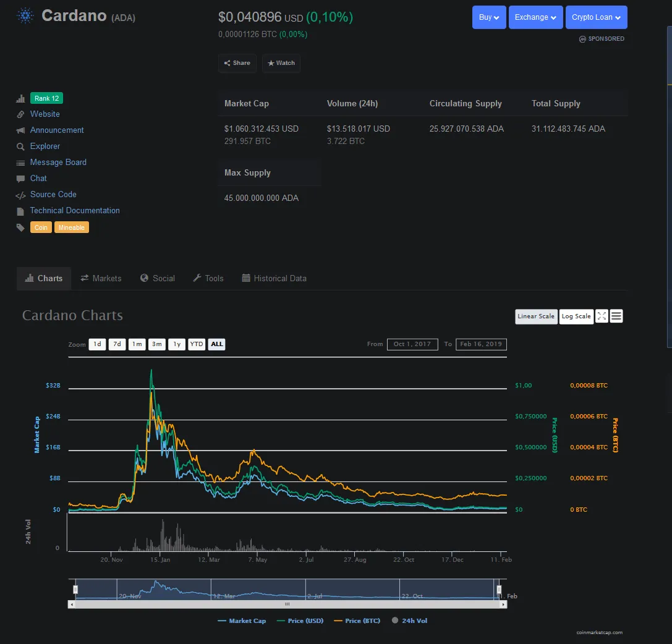Click the To date field
Image resolution: width=672 pixels, height=644 pixels.
tap(481, 344)
